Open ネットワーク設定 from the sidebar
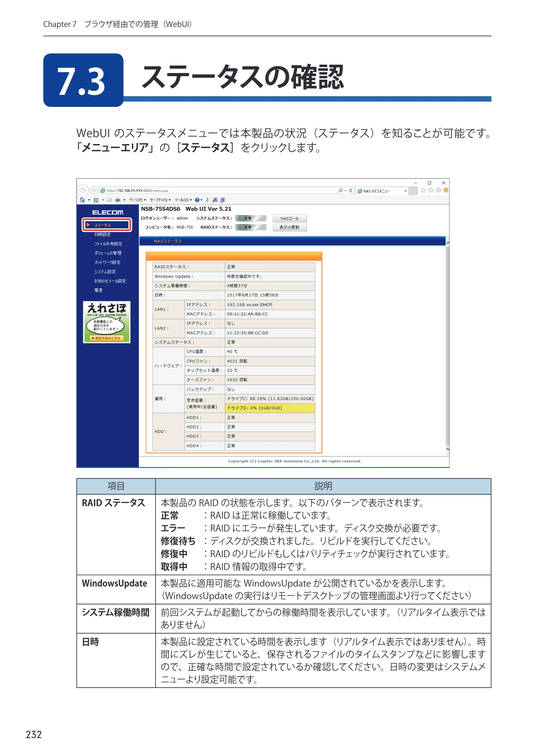Image resolution: width=535 pixels, height=756 pixels. [x=107, y=262]
